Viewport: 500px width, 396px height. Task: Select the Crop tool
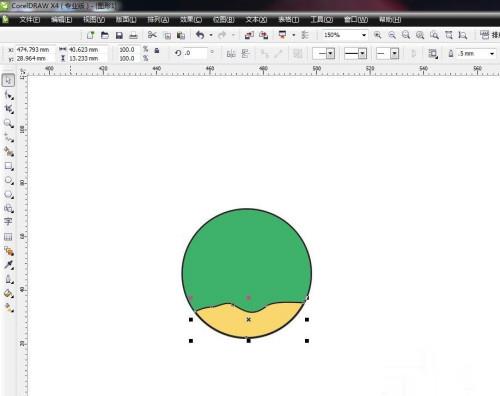8,109
